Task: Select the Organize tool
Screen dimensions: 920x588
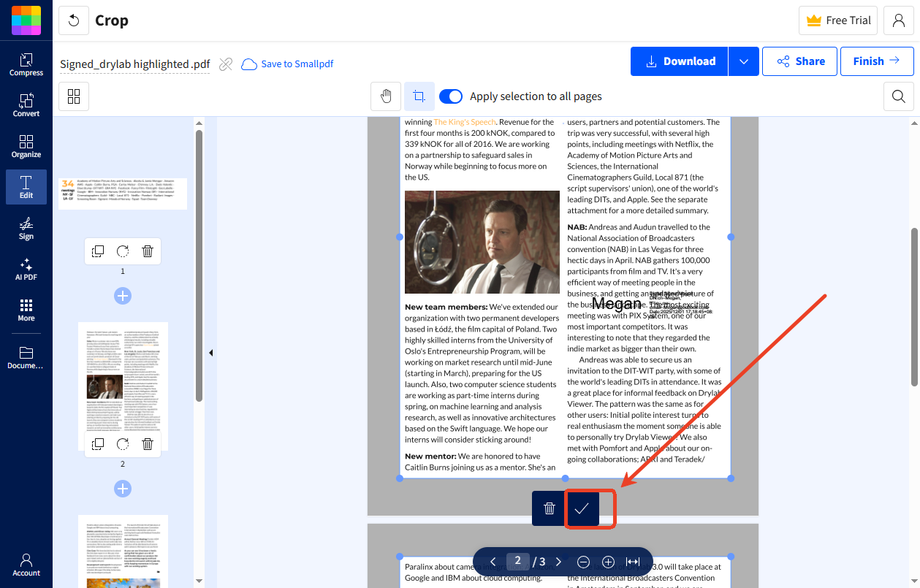Action: tap(26, 145)
